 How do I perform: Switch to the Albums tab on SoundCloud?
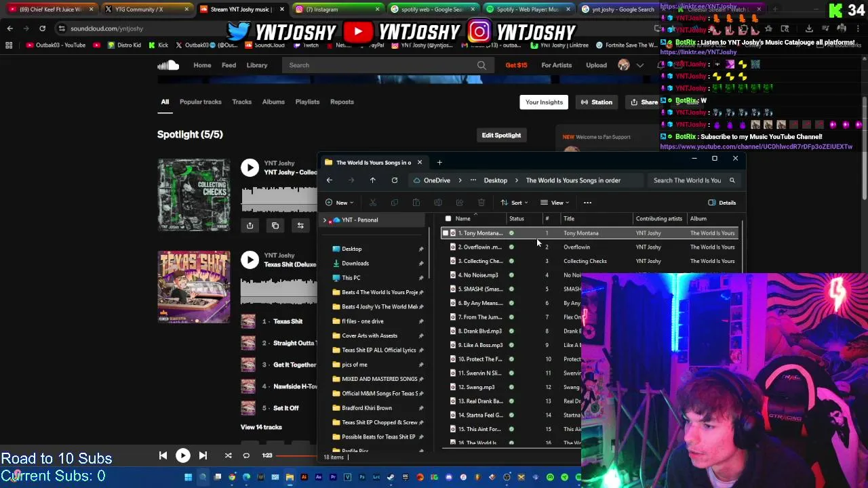click(273, 102)
